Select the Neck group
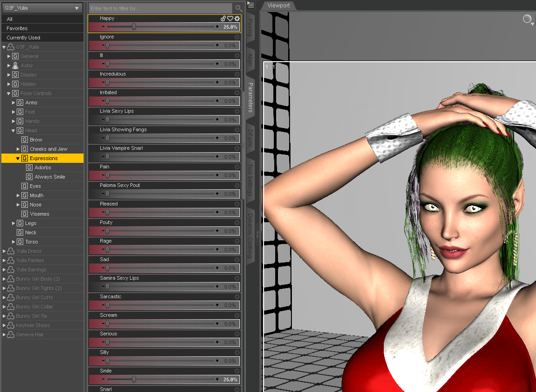Viewport: 536px width, 392px height. coord(31,232)
